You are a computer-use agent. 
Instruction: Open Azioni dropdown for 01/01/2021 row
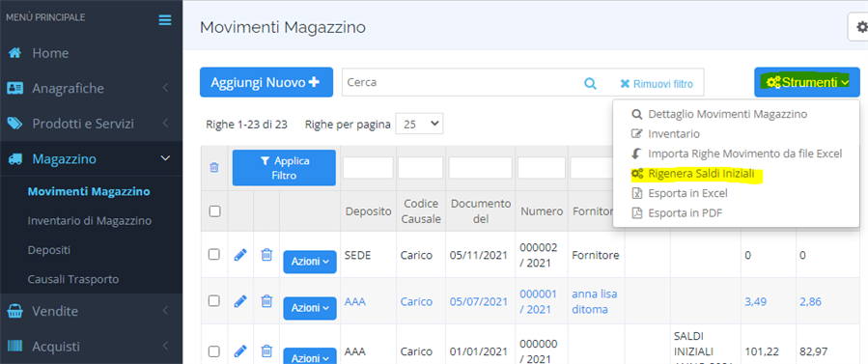click(310, 355)
